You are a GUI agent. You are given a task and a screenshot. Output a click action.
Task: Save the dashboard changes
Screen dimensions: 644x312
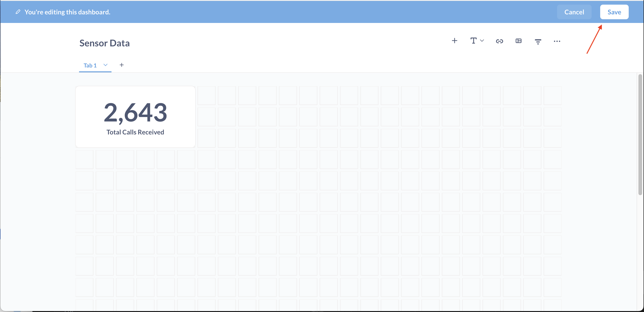tap(614, 12)
